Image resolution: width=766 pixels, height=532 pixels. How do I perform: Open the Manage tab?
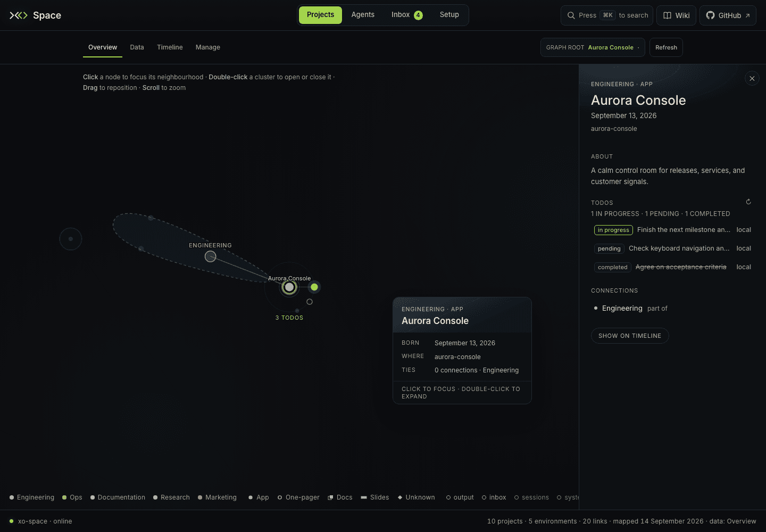208,47
